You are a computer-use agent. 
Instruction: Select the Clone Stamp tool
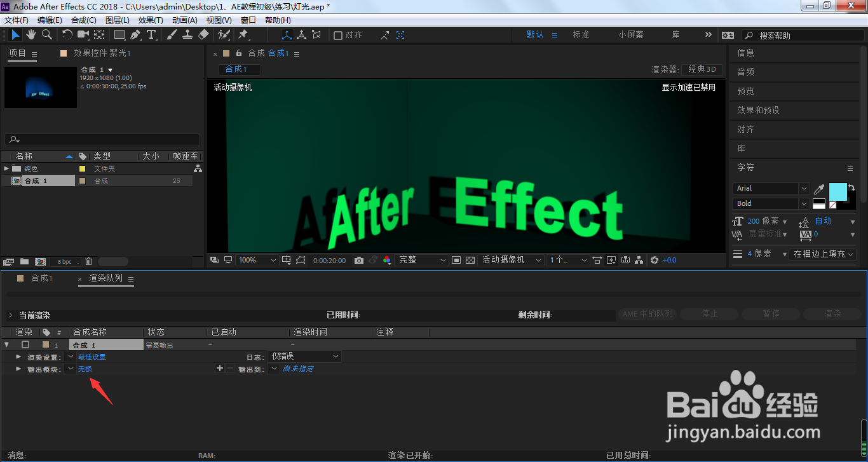pos(187,34)
